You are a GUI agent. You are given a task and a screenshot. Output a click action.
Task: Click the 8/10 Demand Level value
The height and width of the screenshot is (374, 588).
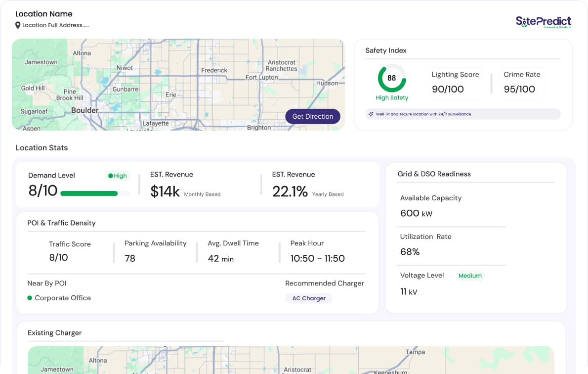pos(43,191)
